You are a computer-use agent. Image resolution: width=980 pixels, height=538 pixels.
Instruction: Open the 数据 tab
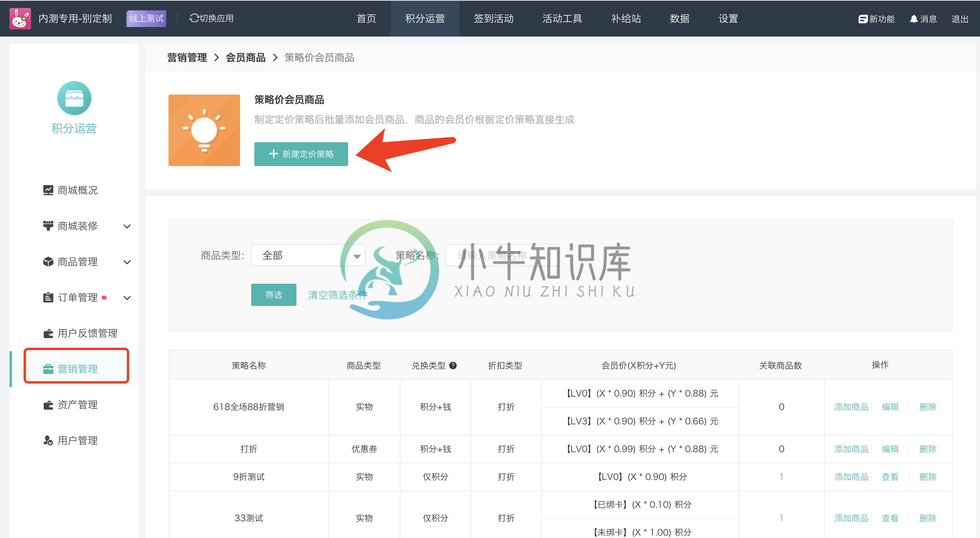(x=680, y=19)
